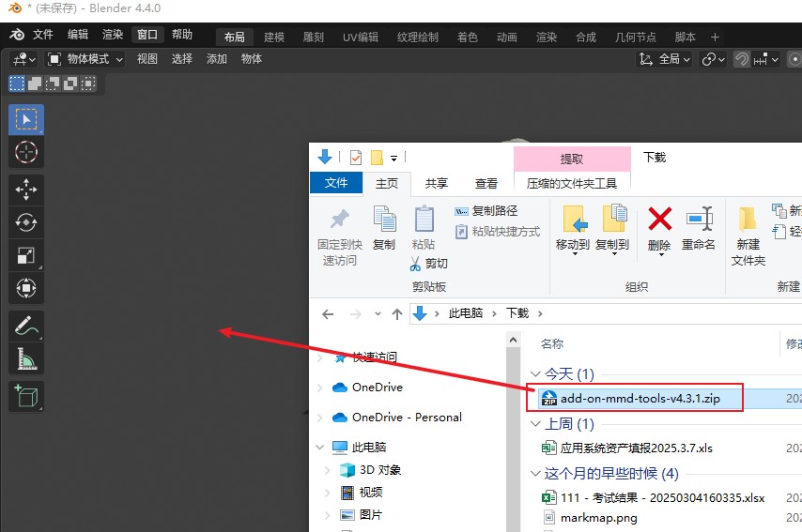The image size is (802, 532).
Task: Click Copy path in Explorer ribbon
Action: click(x=486, y=210)
